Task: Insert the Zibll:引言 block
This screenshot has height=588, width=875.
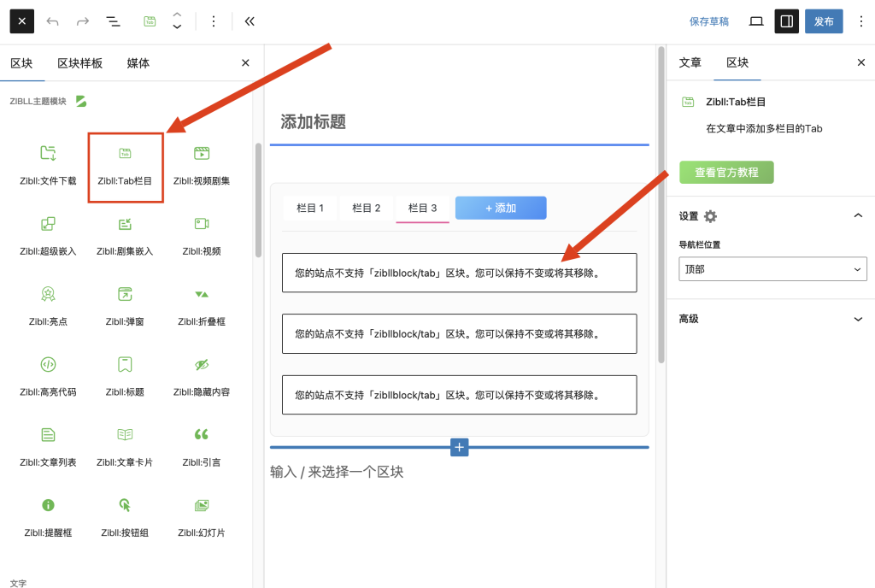Action: [x=202, y=448]
